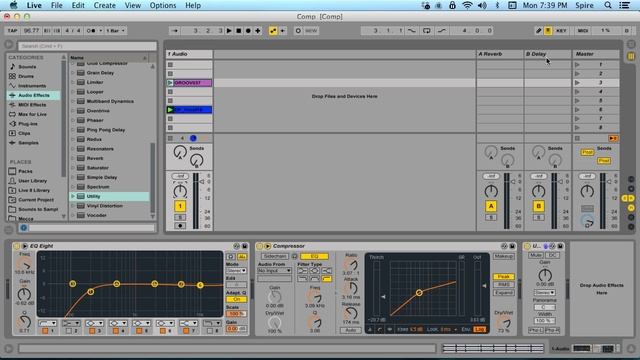
Task: Click the transport Play button
Action: point(229,31)
